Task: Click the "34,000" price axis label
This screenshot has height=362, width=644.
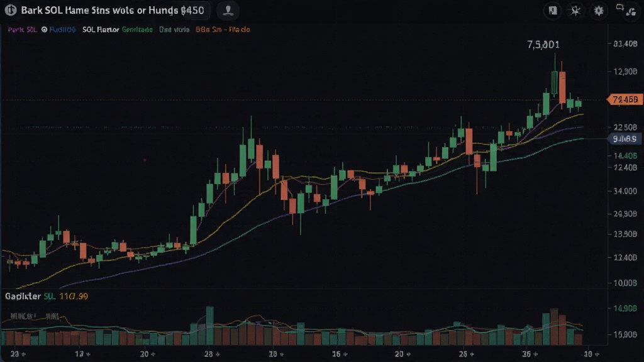Action: [625, 191]
